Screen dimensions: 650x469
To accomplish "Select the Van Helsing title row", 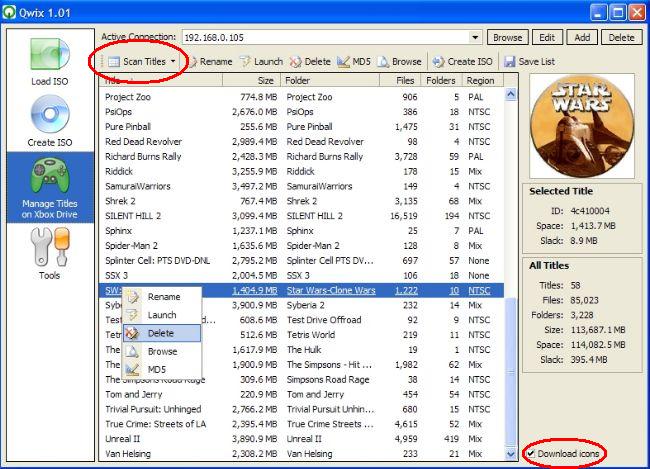I will point(301,454).
